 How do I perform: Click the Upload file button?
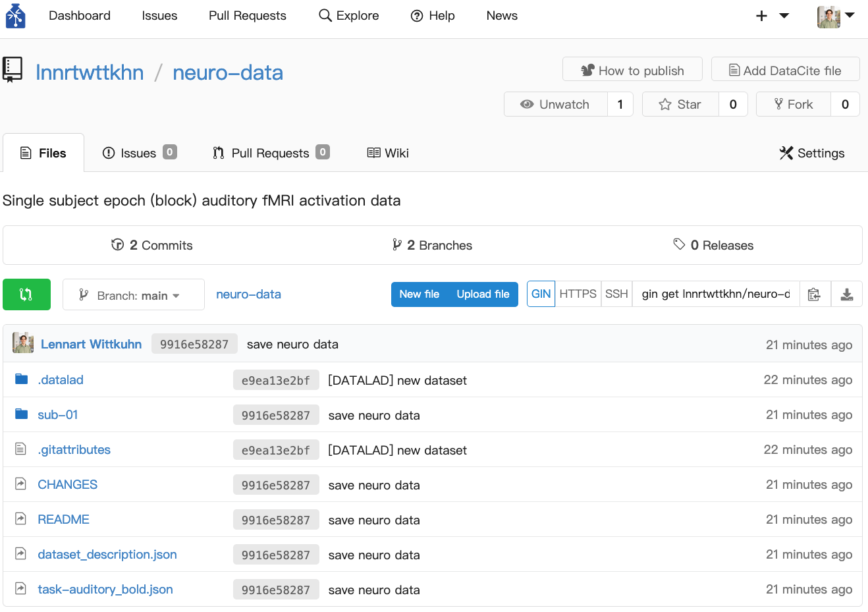[x=483, y=294]
